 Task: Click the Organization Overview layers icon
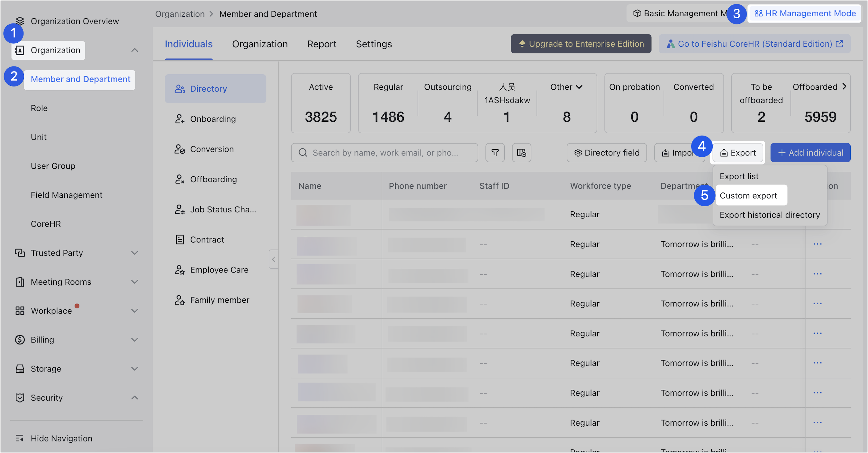20,21
